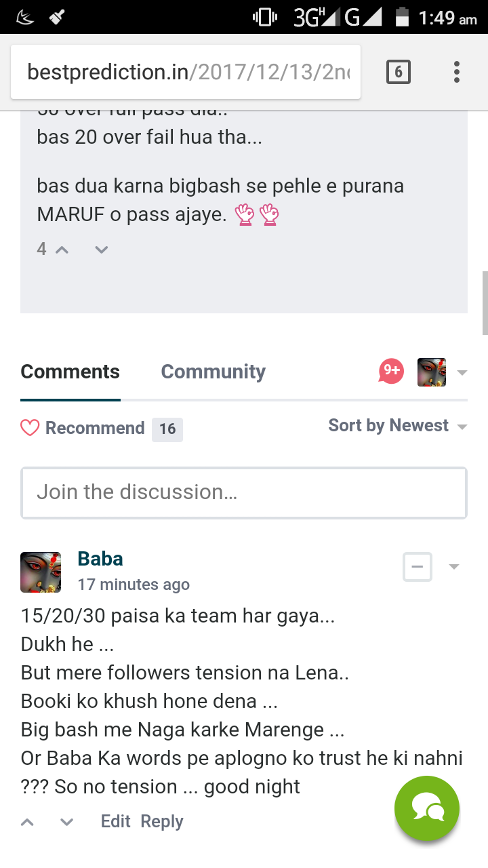Upvote the quoted comment with 4 votes
Image resolution: width=488 pixels, height=868 pixels.
coord(62,250)
